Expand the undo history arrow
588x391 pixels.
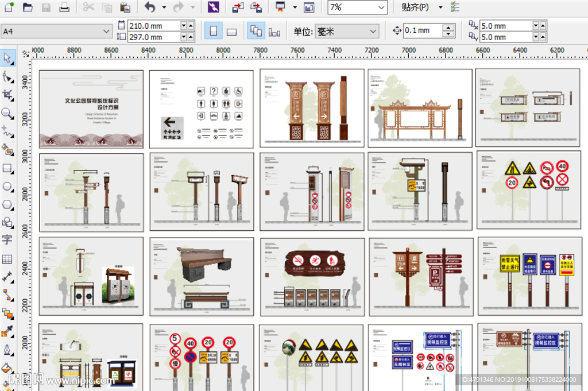coord(164,7)
